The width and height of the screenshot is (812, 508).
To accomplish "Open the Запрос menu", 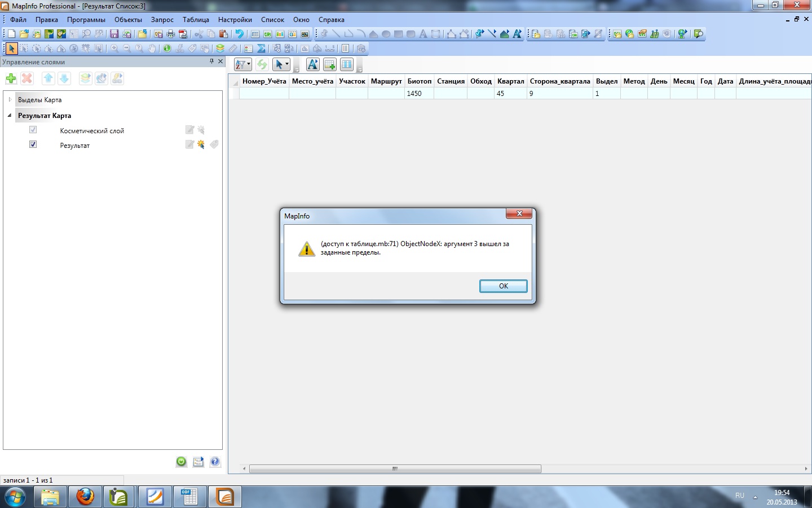I will (x=162, y=20).
